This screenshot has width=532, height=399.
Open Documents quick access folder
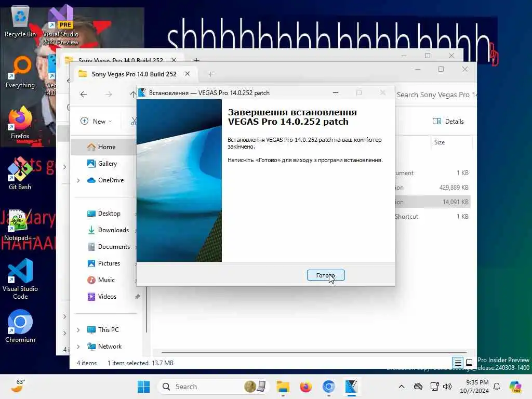point(109,247)
